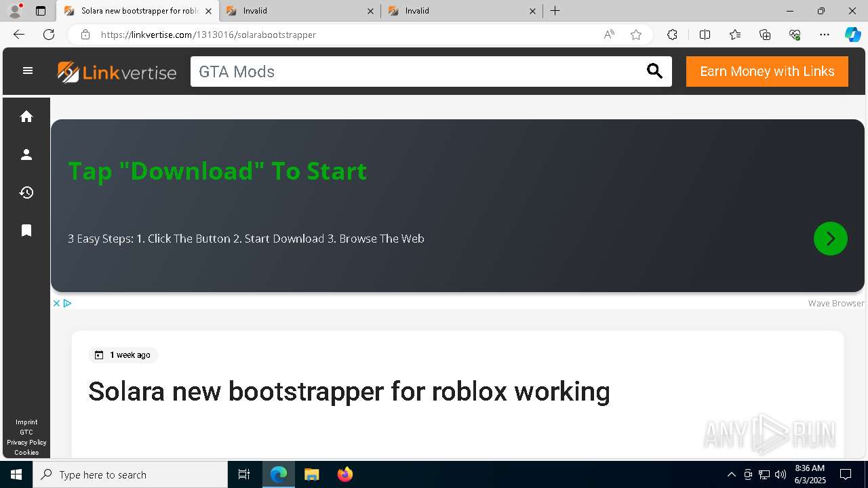Open the notifications center
This screenshot has height=488, width=868.
(846, 474)
